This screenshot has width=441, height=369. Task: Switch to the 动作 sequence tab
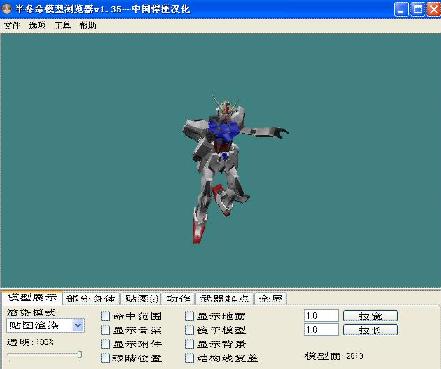pyautogui.click(x=178, y=298)
